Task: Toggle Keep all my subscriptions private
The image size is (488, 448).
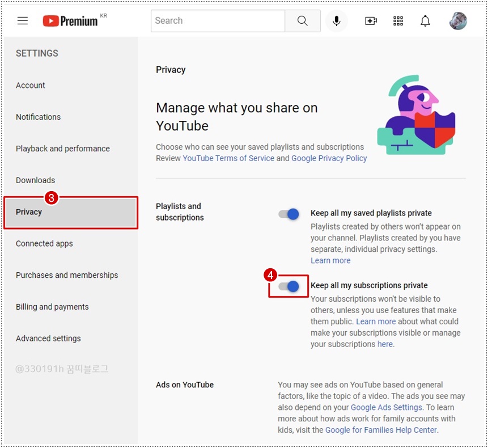Action: click(288, 286)
